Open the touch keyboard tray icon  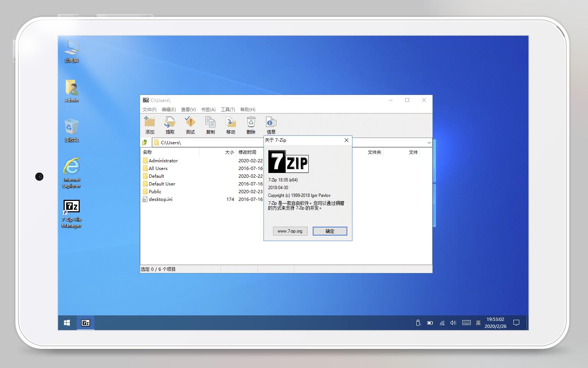point(466,323)
